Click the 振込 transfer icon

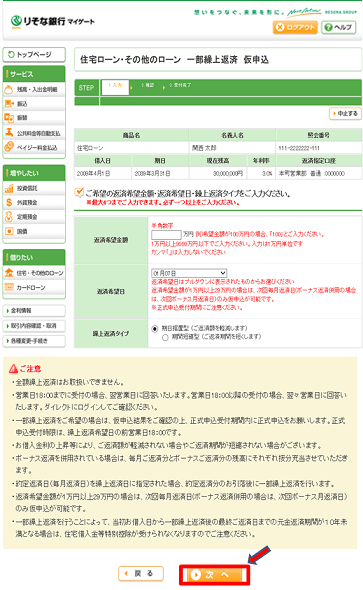pyautogui.click(x=9, y=103)
